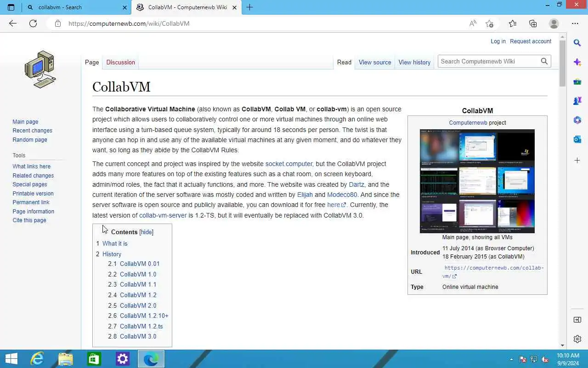Open Edge Settings and more menu

point(575,23)
